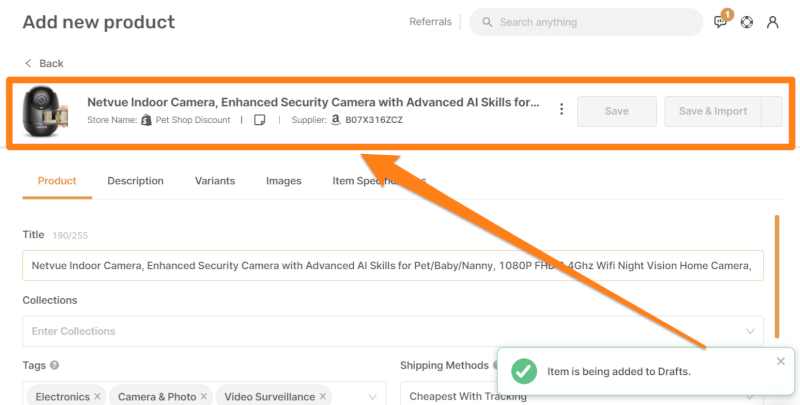Expand the Tags dropdown arrow

372,397
